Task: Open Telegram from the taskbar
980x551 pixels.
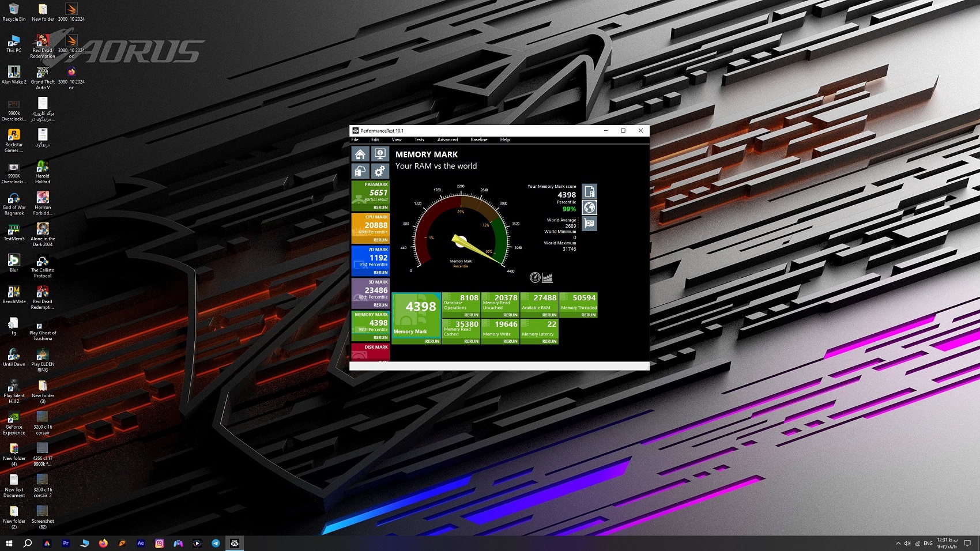Action: (216, 543)
